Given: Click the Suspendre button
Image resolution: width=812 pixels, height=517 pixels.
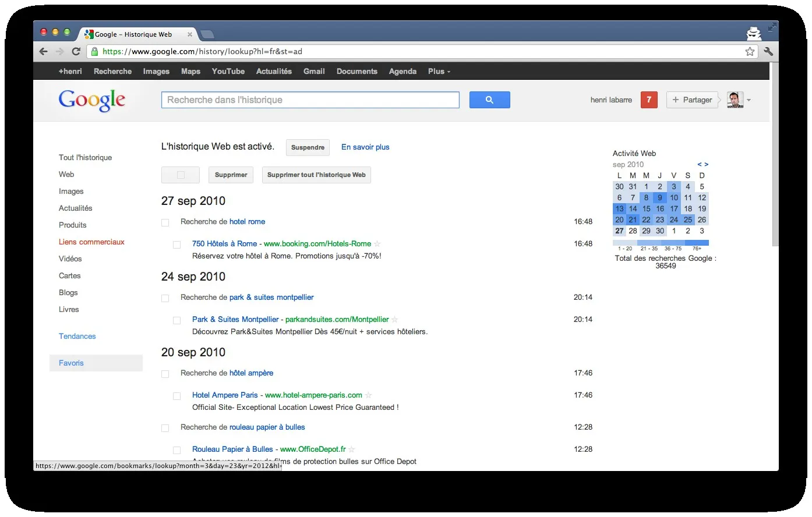Looking at the screenshot, I should (x=308, y=147).
